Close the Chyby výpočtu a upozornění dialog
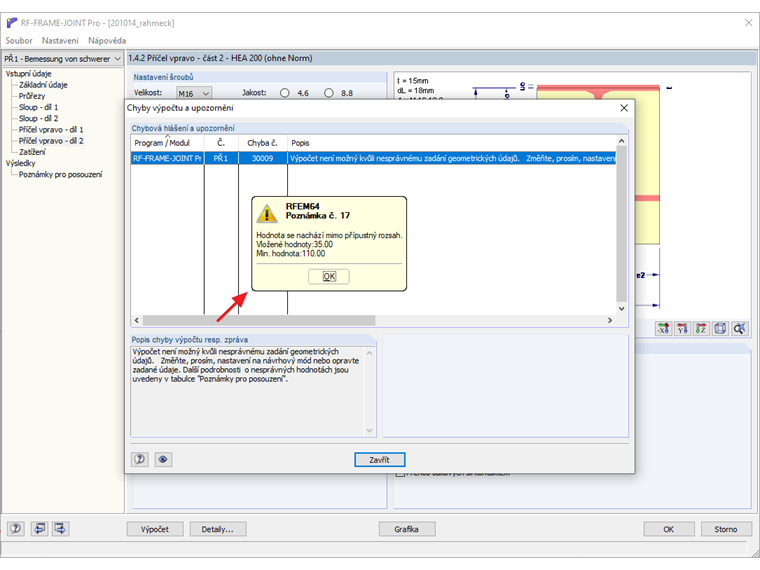 624,108
